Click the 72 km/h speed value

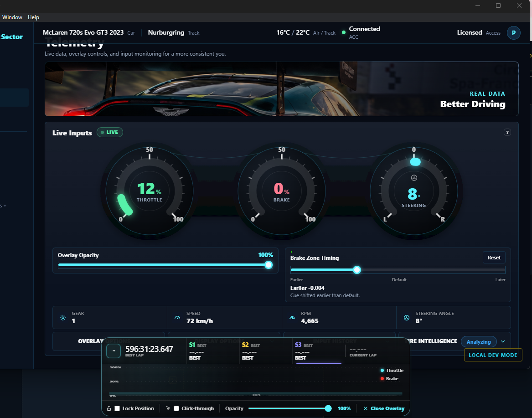coord(200,321)
